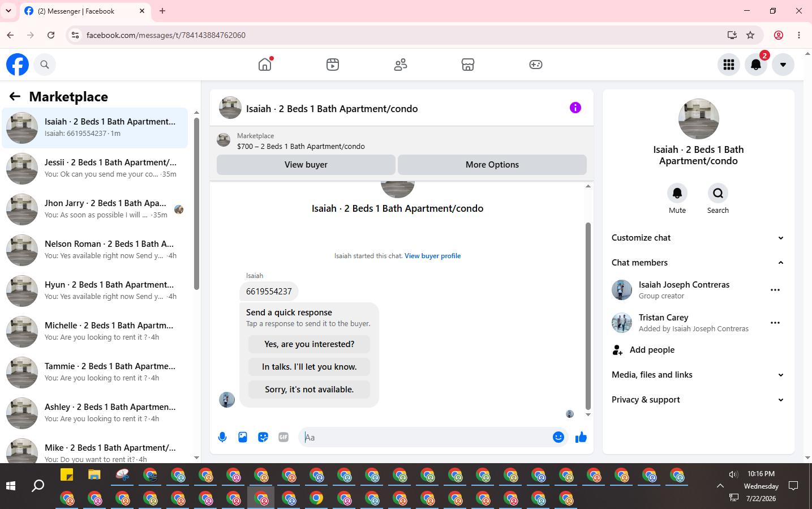The width and height of the screenshot is (812, 509).
Task: Show hidden system tray icons
Action: (720, 486)
